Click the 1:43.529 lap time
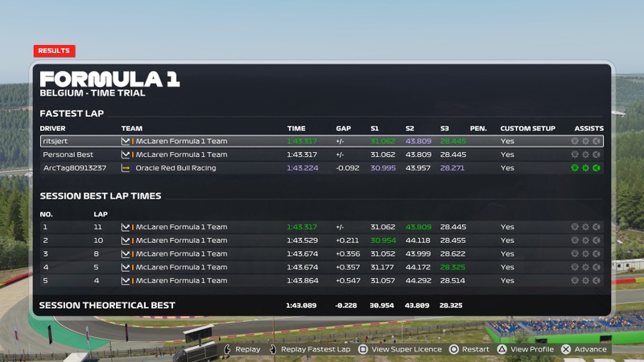Viewport: 644px width, 362px height. [303, 241]
